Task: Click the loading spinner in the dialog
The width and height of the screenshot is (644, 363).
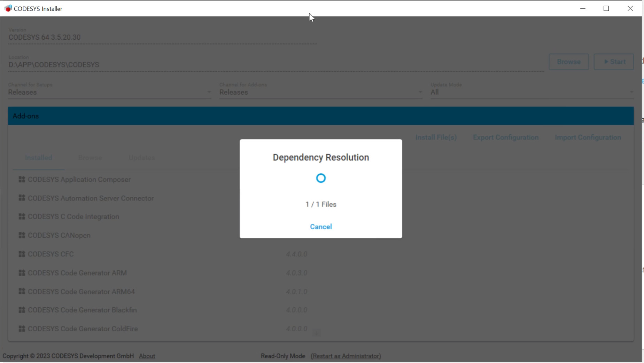Action: click(x=321, y=178)
